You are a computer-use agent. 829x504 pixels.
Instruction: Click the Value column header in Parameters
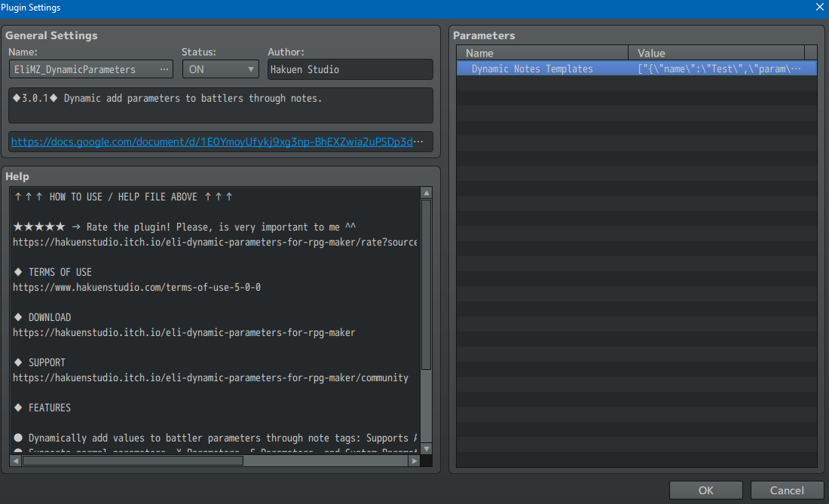click(717, 53)
